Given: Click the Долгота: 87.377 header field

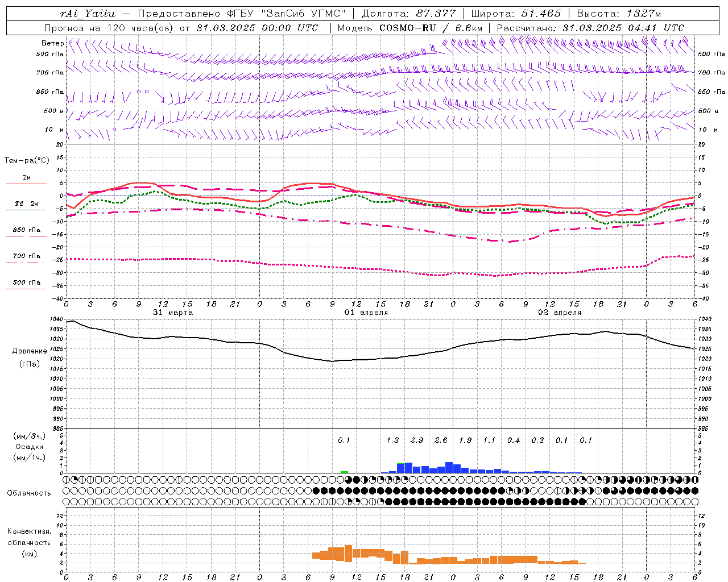Looking at the screenshot, I should coord(408,14).
